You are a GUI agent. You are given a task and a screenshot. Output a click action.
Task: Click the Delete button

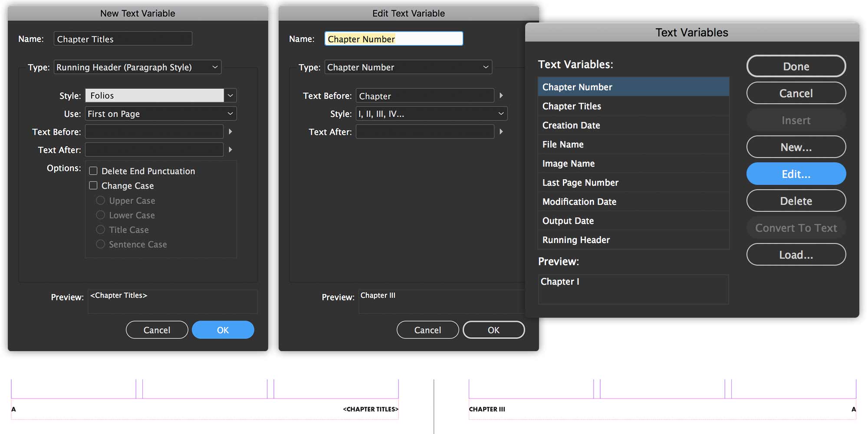click(x=796, y=201)
